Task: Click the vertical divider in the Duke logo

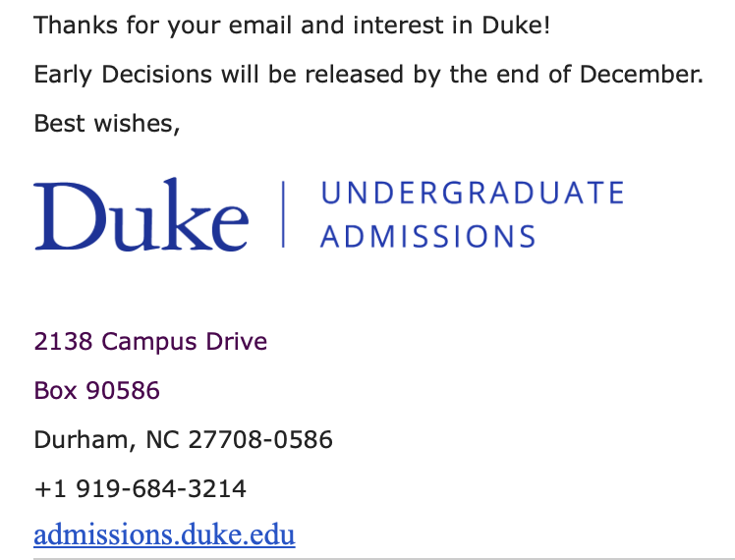Action: tap(284, 214)
